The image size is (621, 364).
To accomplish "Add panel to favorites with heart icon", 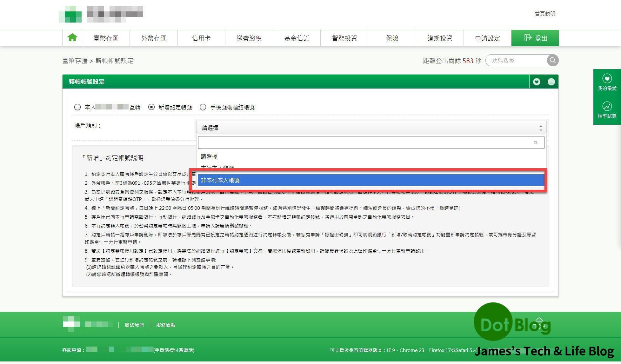I will pyautogui.click(x=537, y=82).
